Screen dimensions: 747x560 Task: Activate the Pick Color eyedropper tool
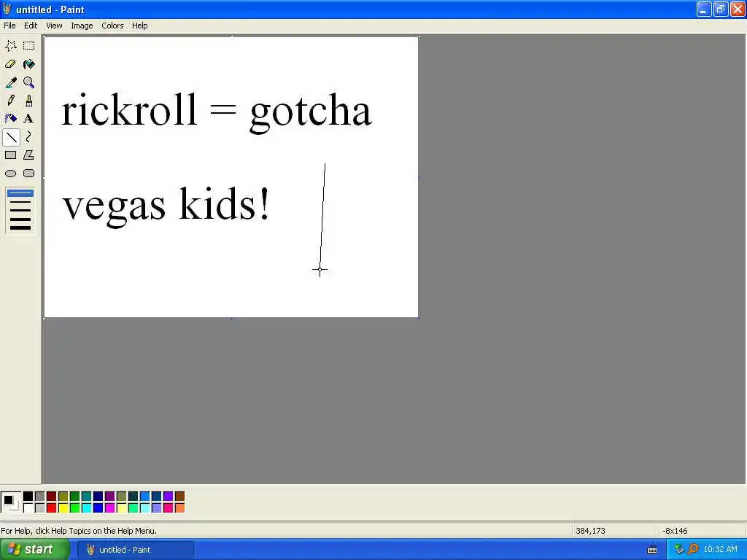(x=10, y=82)
